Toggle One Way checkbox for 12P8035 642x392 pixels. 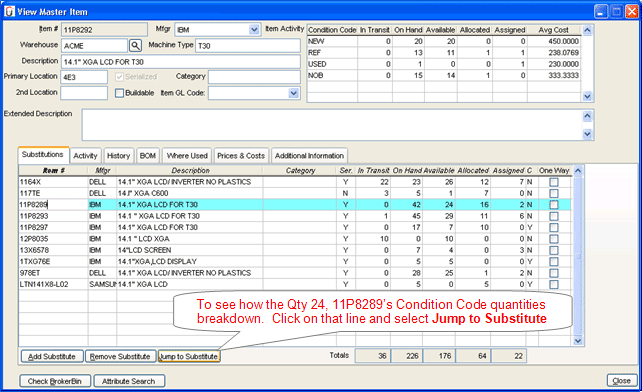(554, 239)
